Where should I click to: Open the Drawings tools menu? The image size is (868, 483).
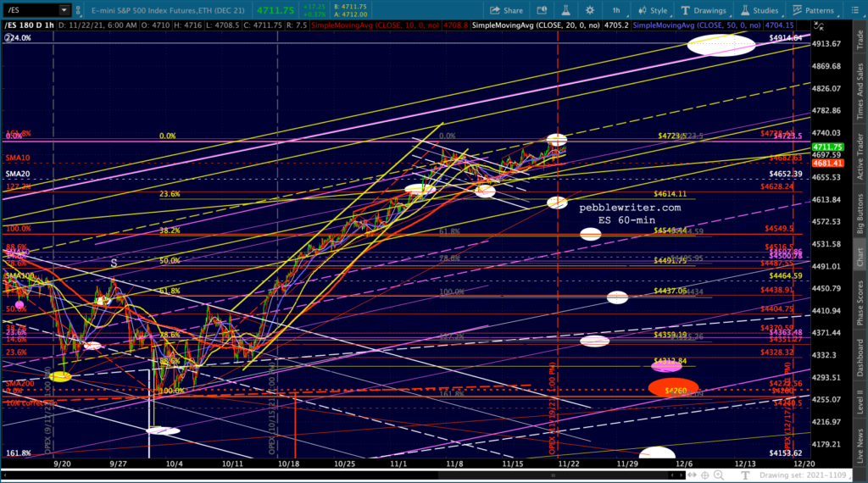(x=703, y=10)
